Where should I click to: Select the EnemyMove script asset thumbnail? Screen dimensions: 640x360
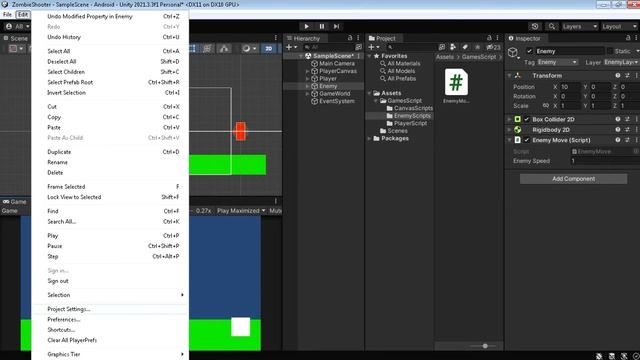(x=456, y=82)
